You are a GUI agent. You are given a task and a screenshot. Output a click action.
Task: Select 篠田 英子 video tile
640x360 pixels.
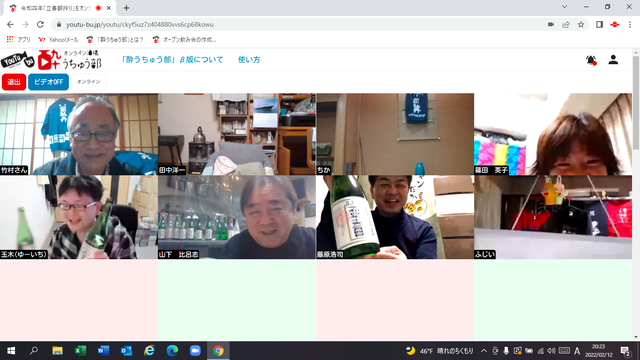[553, 134]
